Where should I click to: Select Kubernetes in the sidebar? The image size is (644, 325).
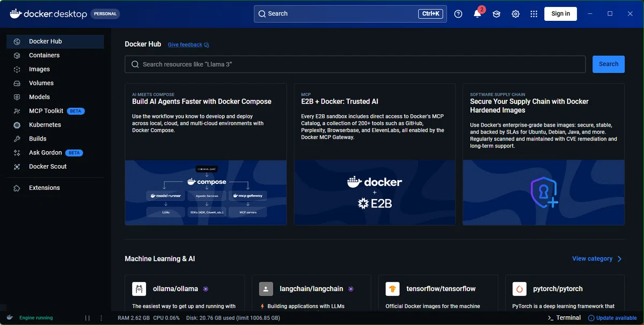55,125
